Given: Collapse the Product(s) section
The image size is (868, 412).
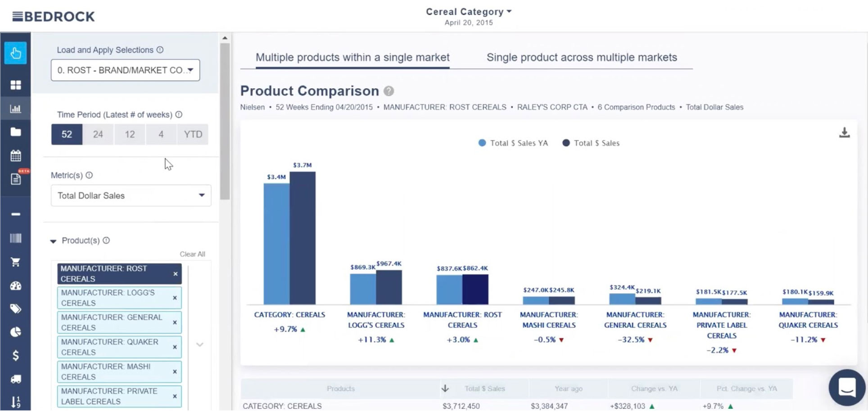Looking at the screenshot, I should (x=53, y=242).
